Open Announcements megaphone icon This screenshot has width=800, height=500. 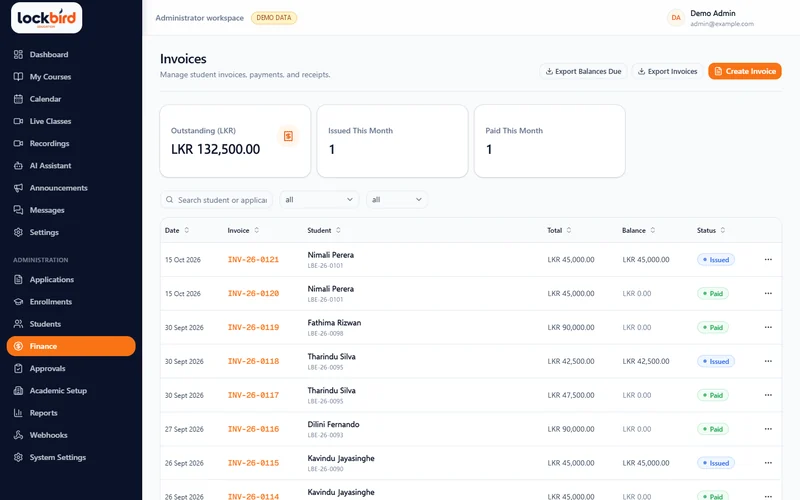coord(18,188)
